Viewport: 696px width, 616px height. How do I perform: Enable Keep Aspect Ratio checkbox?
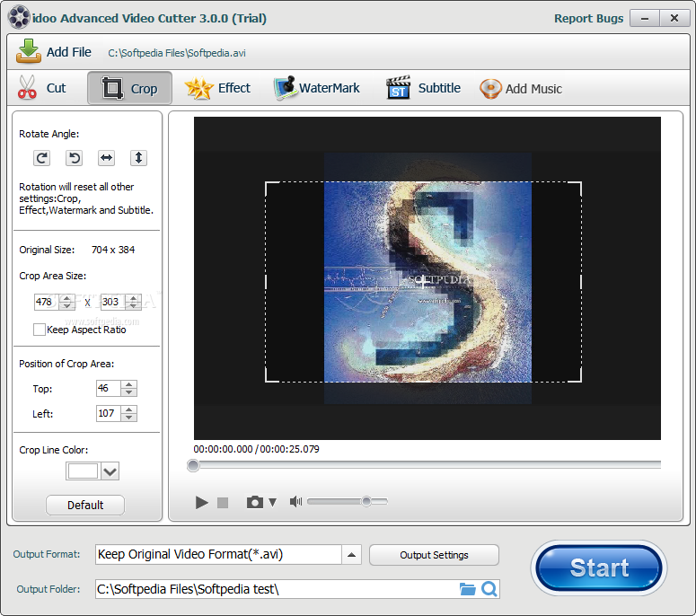click(x=39, y=330)
